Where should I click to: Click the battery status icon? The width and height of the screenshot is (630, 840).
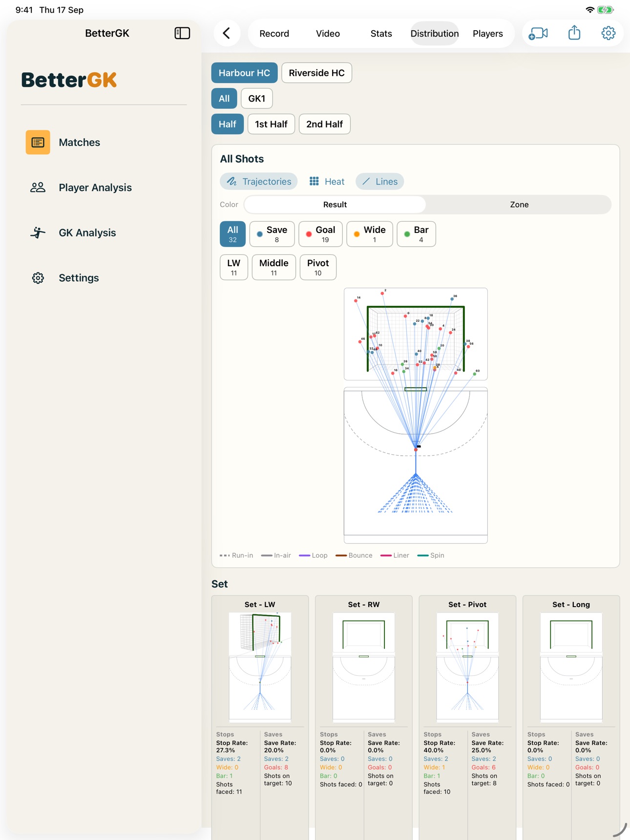tap(606, 10)
